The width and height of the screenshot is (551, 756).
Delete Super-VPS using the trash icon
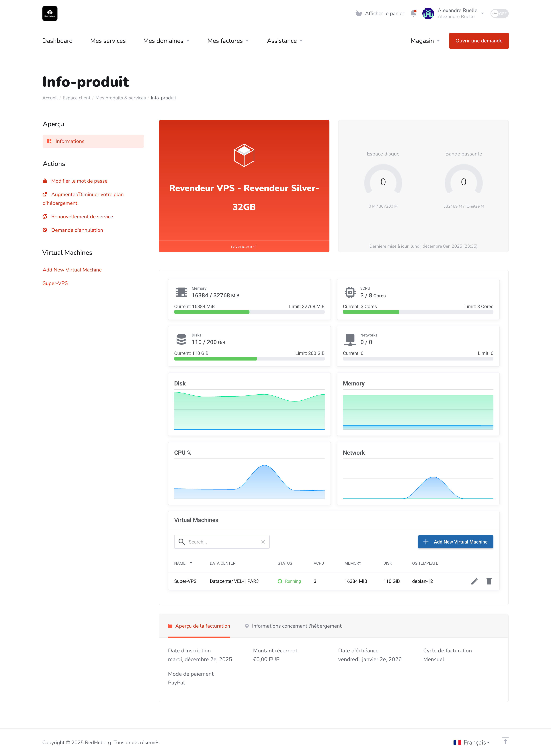pyautogui.click(x=489, y=581)
